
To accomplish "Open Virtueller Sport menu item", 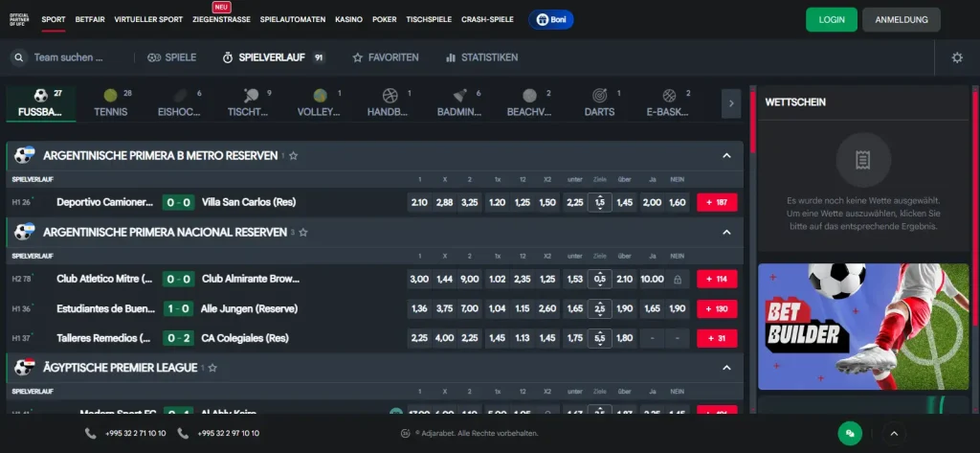I will click(x=148, y=19).
